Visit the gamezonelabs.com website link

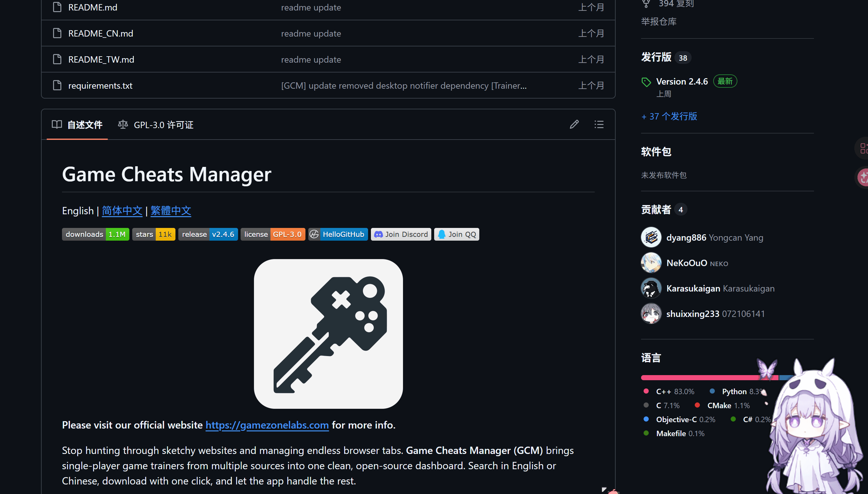click(x=267, y=425)
